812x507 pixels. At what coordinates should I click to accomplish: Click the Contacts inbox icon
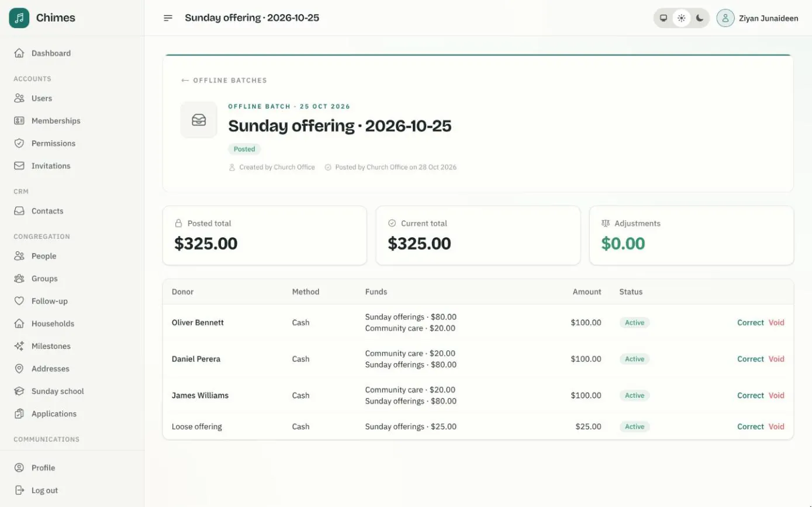19,211
